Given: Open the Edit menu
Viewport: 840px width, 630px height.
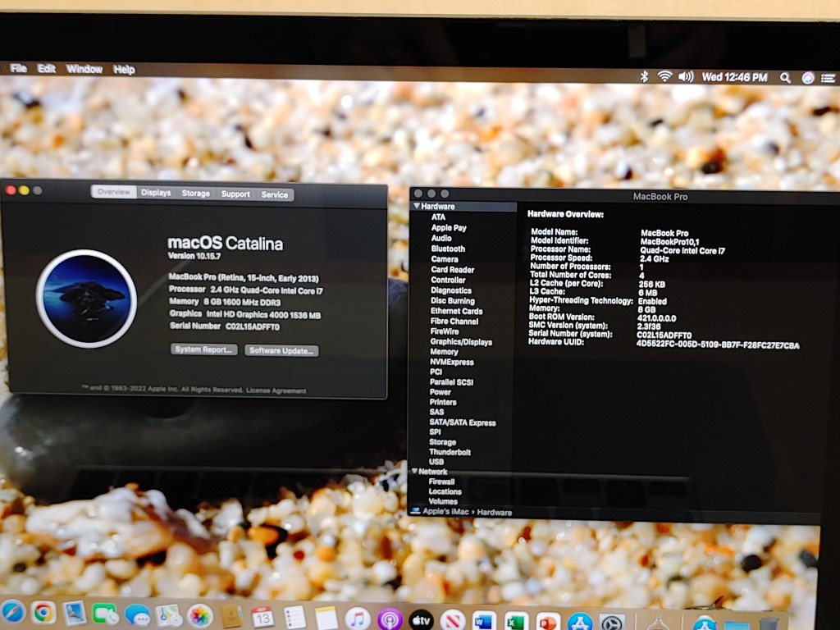Looking at the screenshot, I should pos(47,69).
